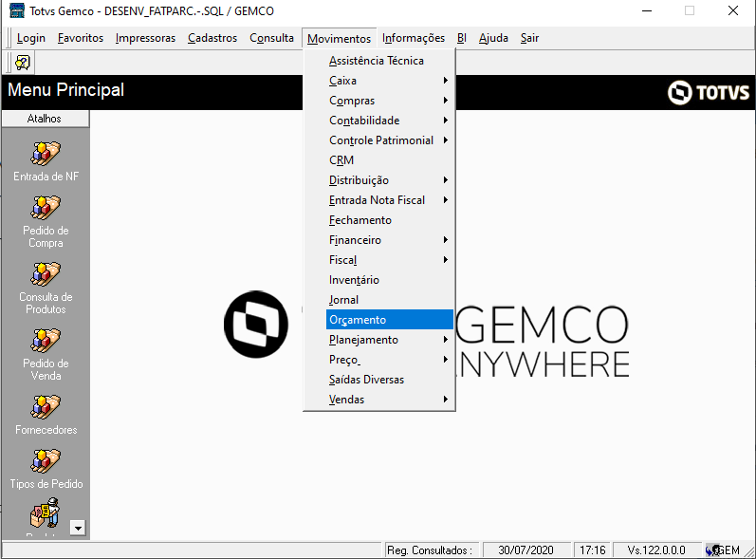Close the Totvs Gemco window
756x559 pixels.
point(733,10)
